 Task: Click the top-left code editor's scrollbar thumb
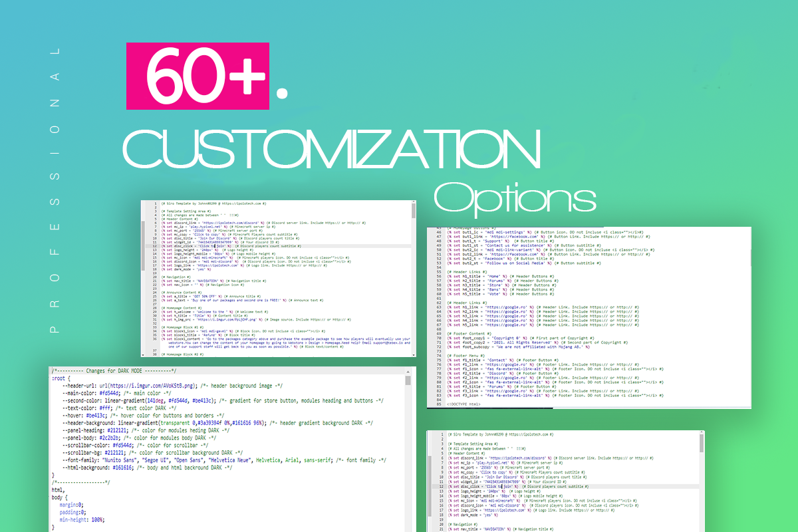click(x=412, y=210)
